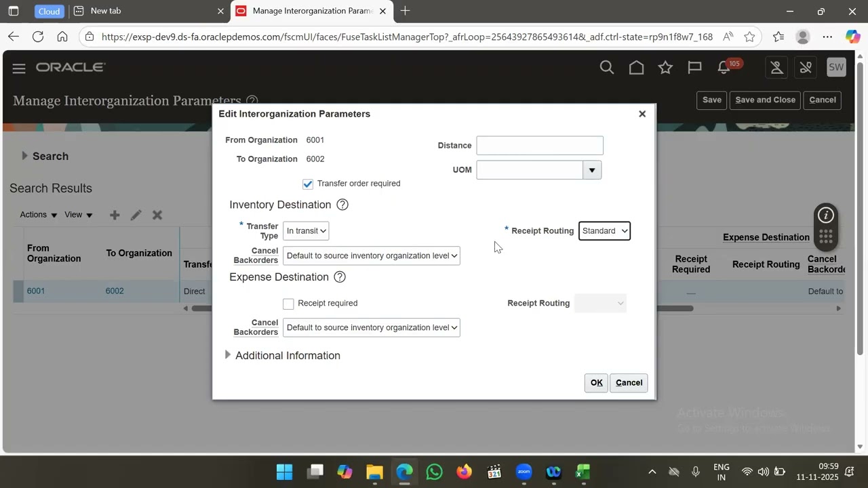
Task: Open Expense Destination Cancel Backorders dropdown
Action: pyautogui.click(x=372, y=327)
